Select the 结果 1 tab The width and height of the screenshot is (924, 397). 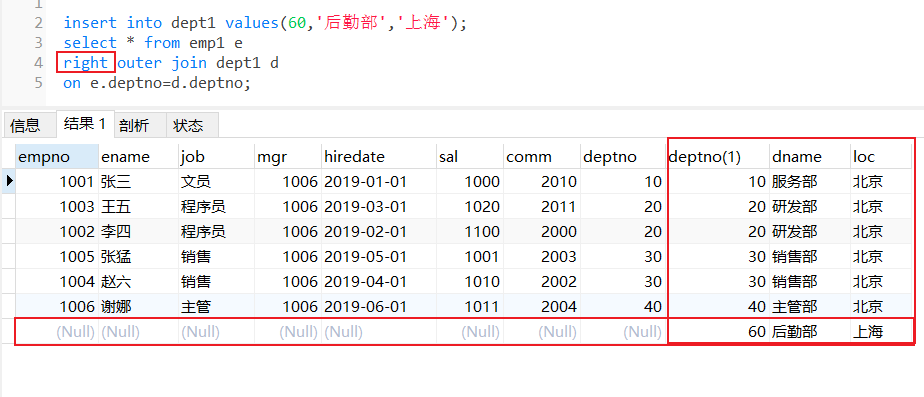(x=85, y=124)
